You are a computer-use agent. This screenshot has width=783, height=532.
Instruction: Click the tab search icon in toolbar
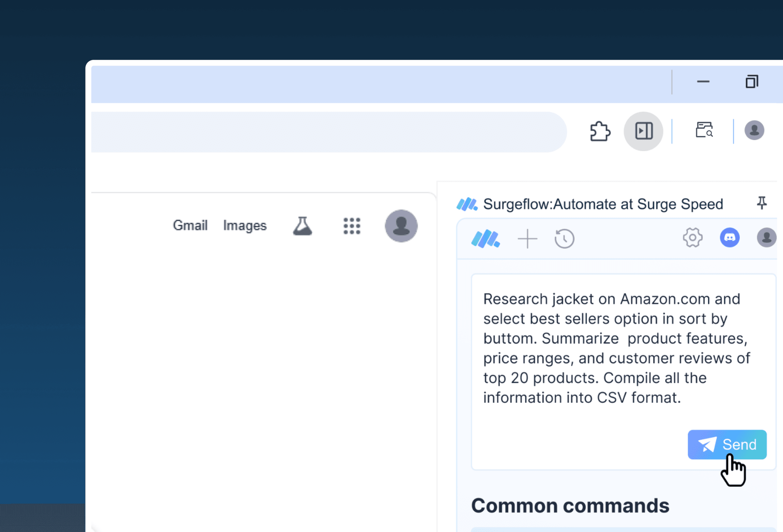[704, 130]
